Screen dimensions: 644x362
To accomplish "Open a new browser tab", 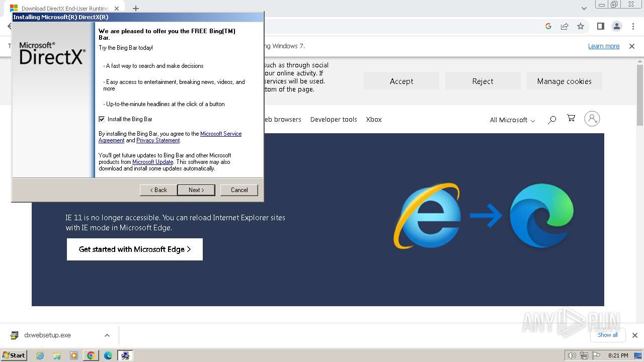I will tap(136, 9).
